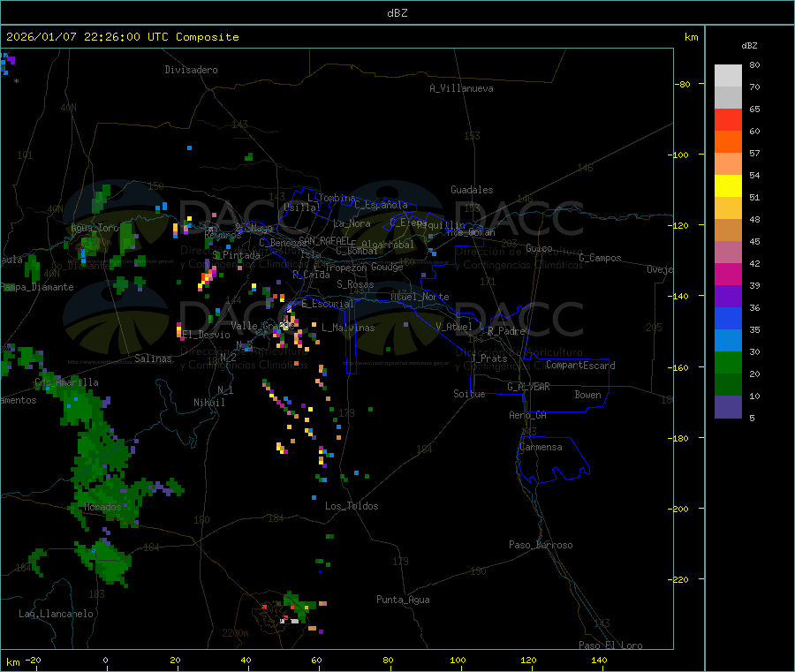Viewport: 795px width, 672px height.
Task: Click the 'Cds_Amarilla' map label
Action: click(x=66, y=382)
